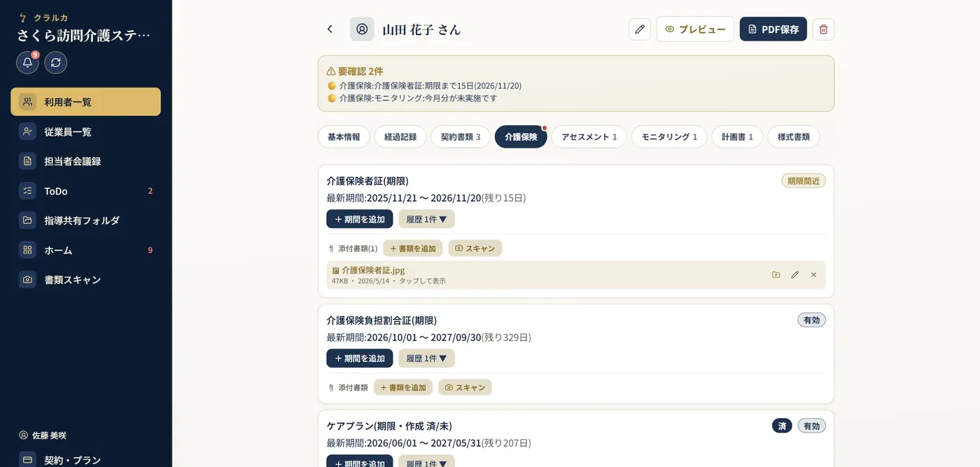
Task: Click the pencil edit button in header
Action: 640,29
